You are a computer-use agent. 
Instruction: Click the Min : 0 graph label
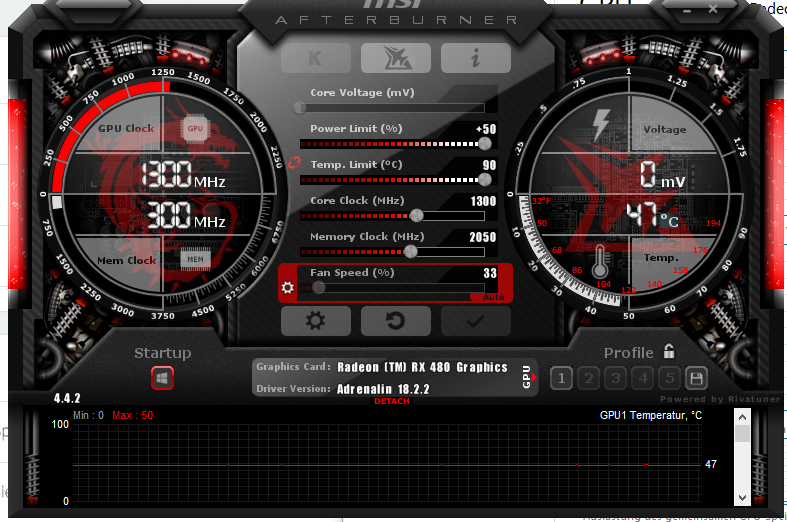(88, 416)
